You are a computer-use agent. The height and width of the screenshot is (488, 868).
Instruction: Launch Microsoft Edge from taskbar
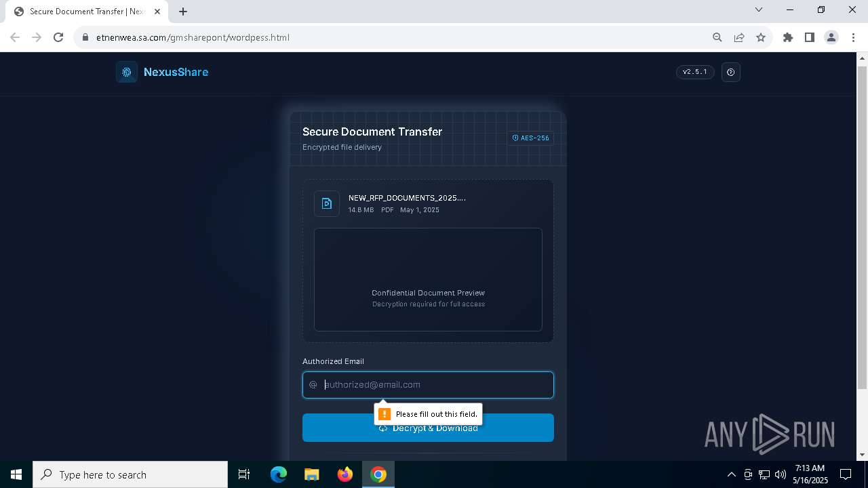(279, 474)
